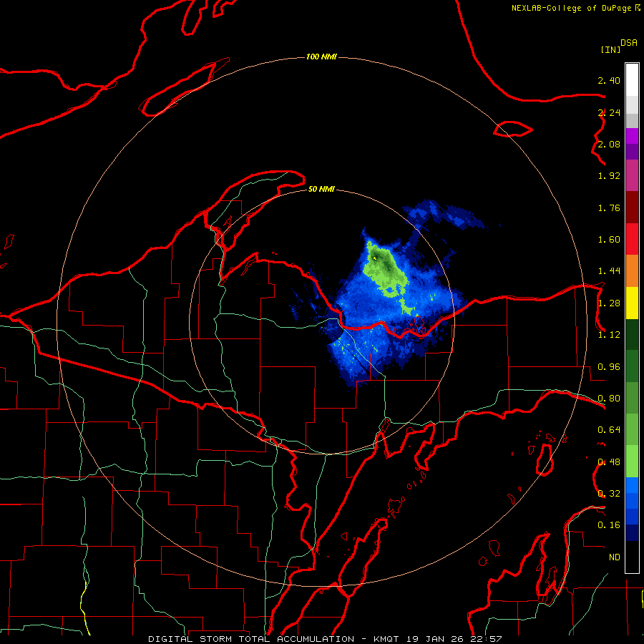Click the 0.48 legend value
This screenshot has height=644, width=644.
pyautogui.click(x=609, y=462)
